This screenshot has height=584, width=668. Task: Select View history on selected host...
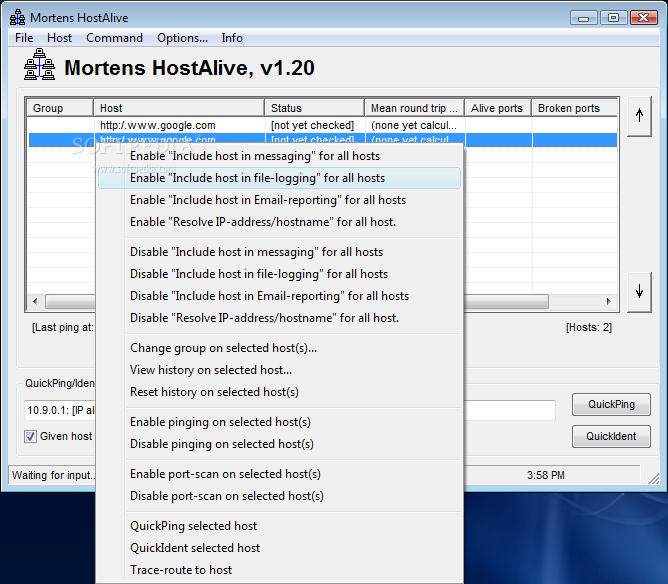(x=279, y=370)
